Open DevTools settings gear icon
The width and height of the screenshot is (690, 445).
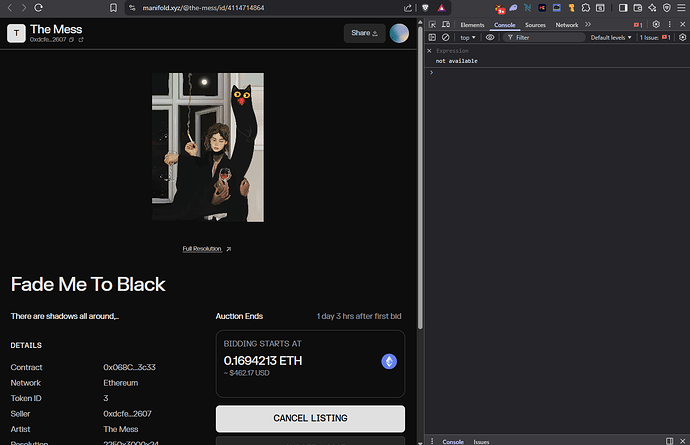tap(656, 24)
